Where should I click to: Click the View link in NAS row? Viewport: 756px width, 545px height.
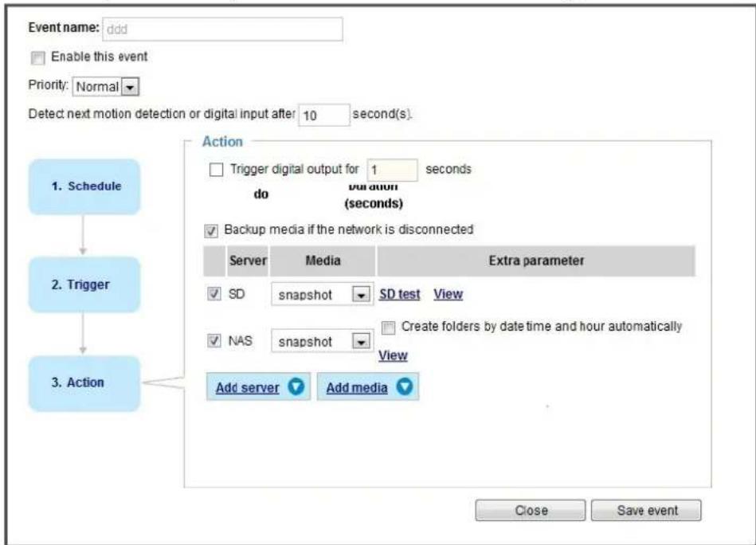pyautogui.click(x=393, y=355)
